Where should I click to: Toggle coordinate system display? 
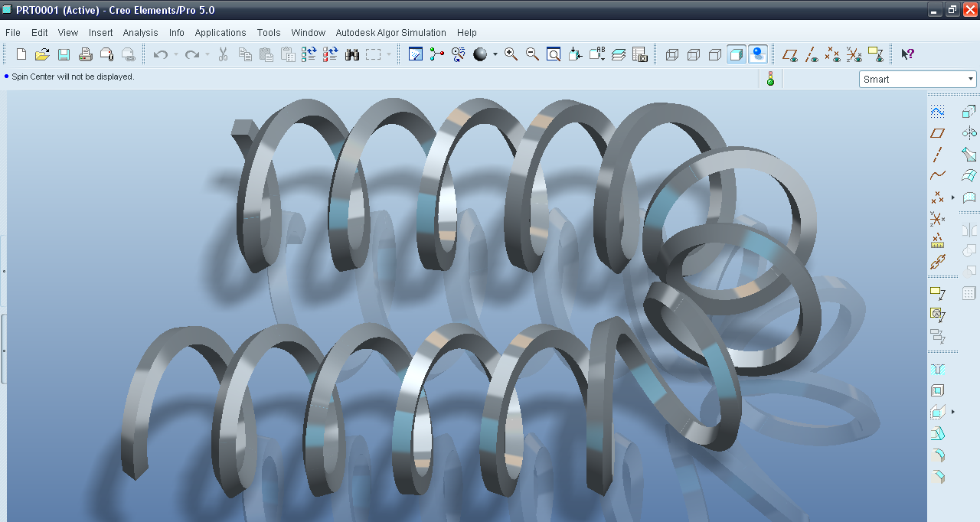pos(854,55)
